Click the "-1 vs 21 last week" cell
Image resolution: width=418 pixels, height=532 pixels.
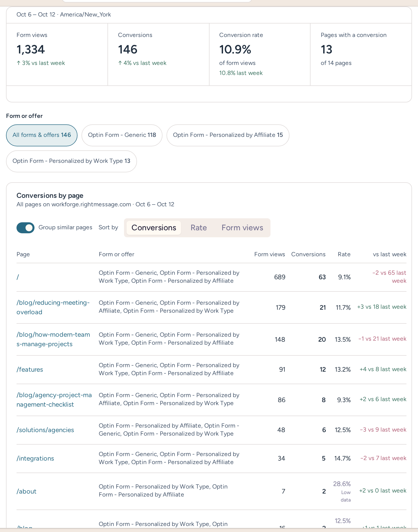click(382, 339)
